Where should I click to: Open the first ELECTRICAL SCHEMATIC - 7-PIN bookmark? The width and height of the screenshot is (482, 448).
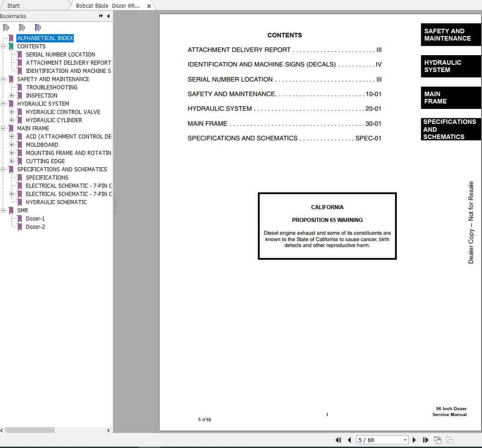point(69,186)
